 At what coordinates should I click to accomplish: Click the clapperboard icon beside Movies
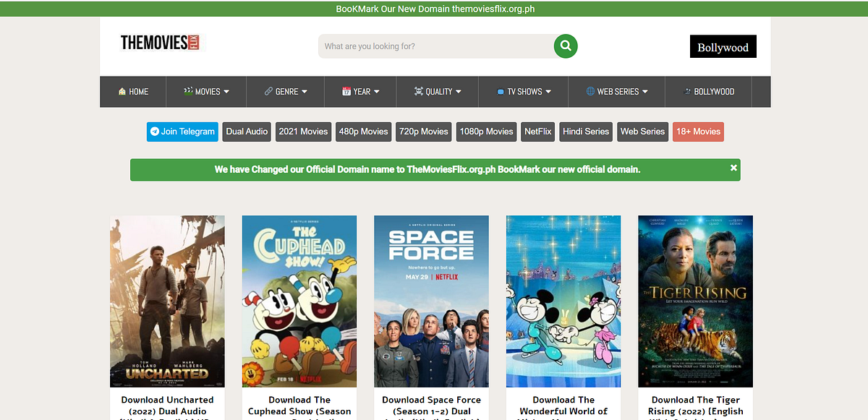tap(188, 92)
